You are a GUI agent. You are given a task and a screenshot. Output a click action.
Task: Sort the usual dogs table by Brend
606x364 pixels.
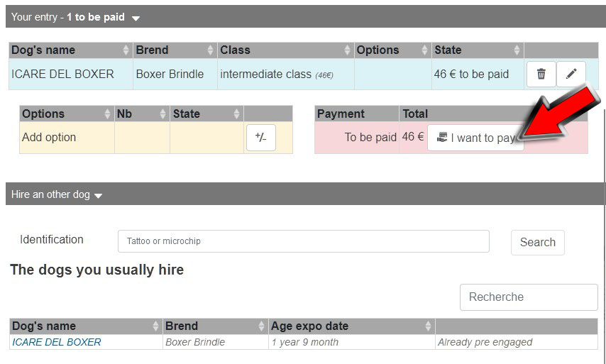point(215,326)
